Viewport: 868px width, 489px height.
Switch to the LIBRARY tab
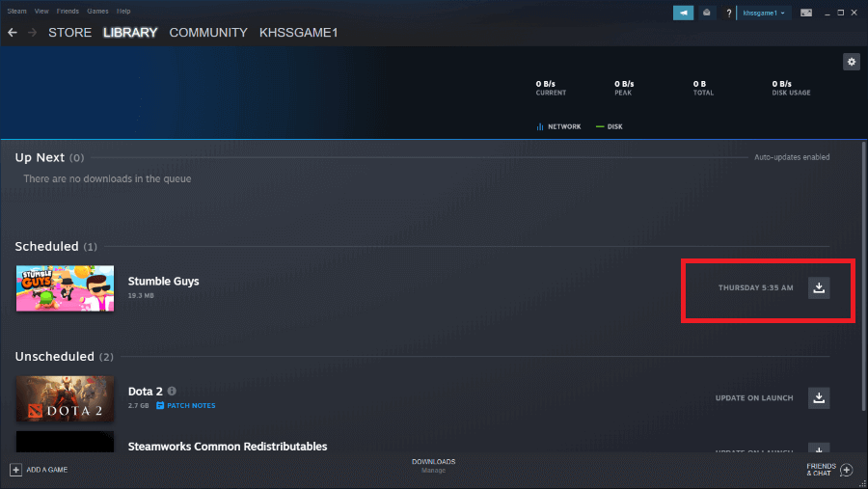click(130, 33)
